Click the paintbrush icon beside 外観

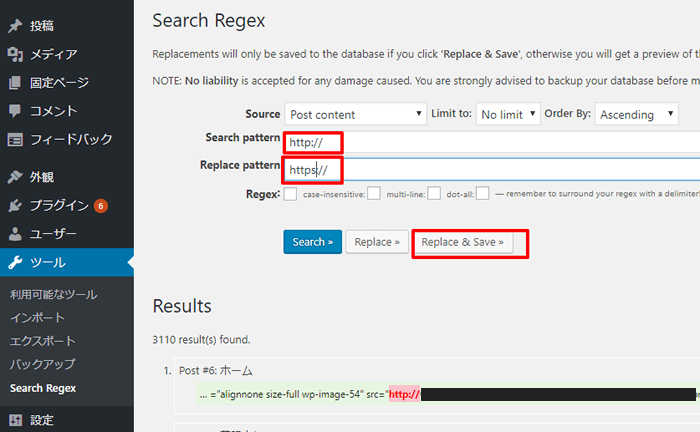point(15,177)
